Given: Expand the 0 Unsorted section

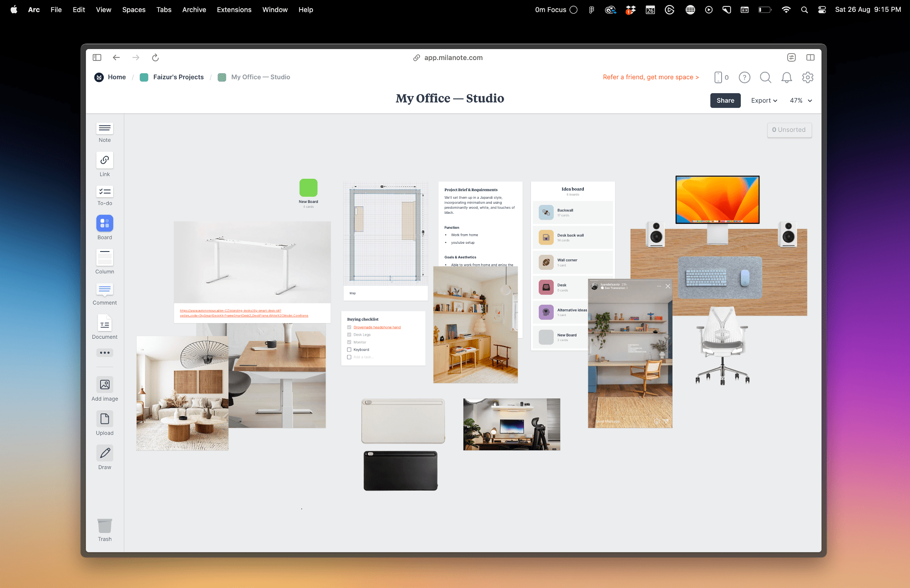Looking at the screenshot, I should (x=789, y=129).
